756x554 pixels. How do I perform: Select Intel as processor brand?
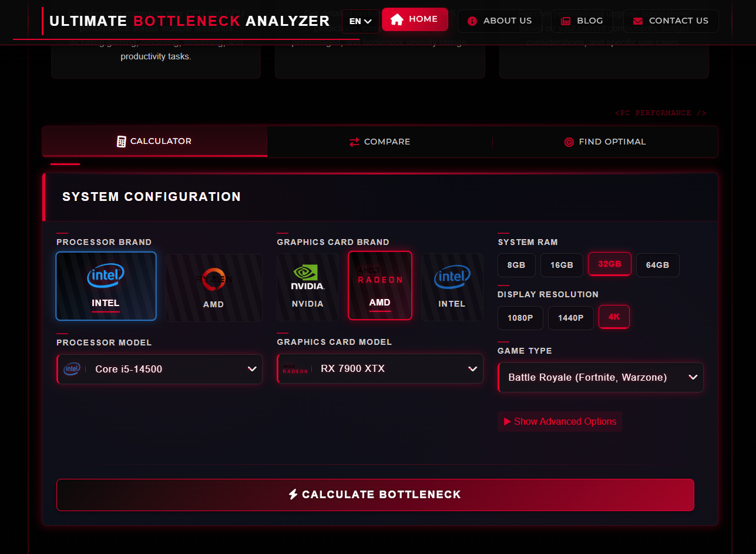pos(106,286)
